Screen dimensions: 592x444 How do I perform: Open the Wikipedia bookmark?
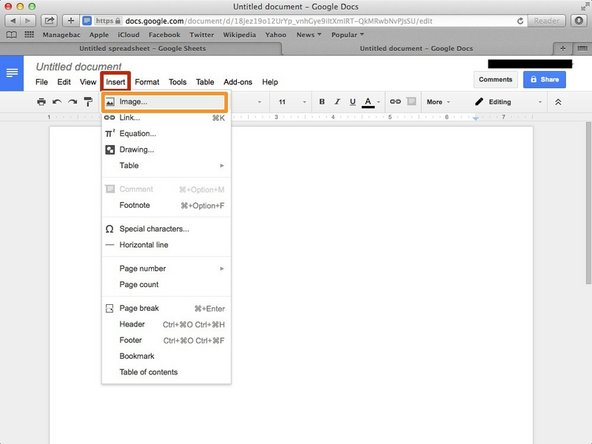pyautogui.click(x=239, y=35)
